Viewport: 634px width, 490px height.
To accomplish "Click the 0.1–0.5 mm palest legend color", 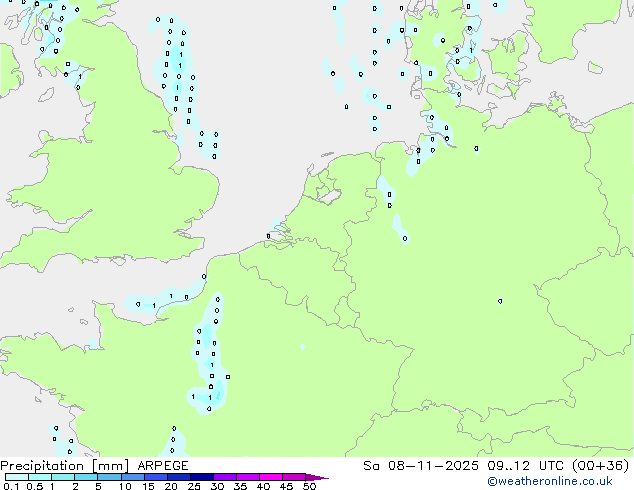I will click(x=17, y=477).
